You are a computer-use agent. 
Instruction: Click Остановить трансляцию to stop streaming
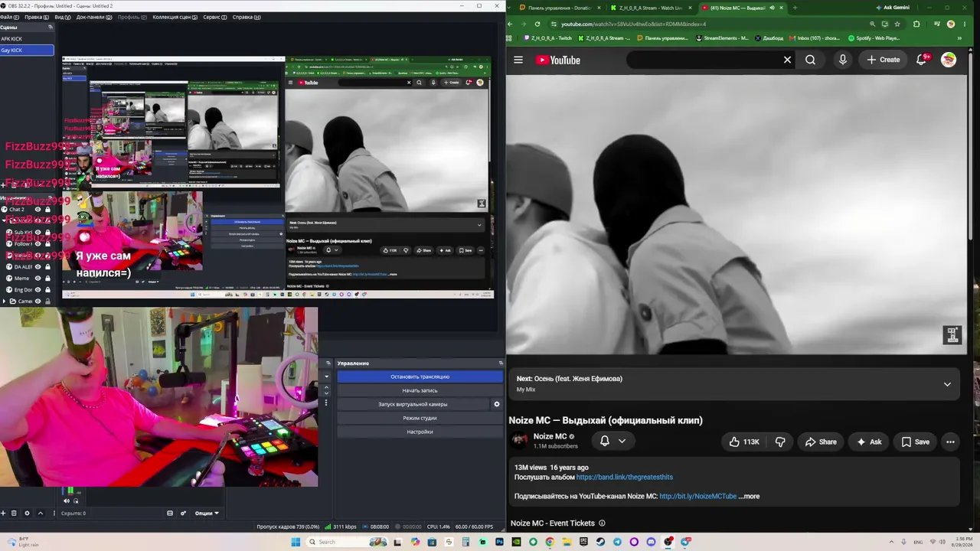coord(420,377)
